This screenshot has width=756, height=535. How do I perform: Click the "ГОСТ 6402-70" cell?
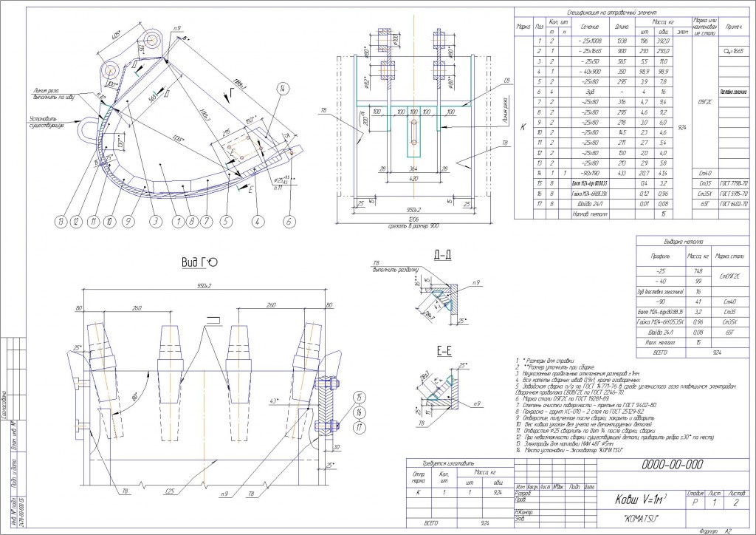[735, 204]
